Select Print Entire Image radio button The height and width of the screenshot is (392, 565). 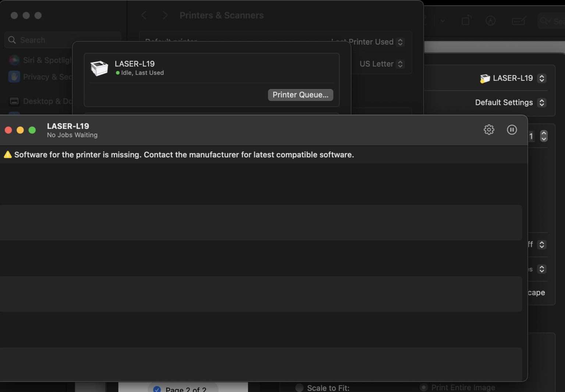[x=424, y=388]
